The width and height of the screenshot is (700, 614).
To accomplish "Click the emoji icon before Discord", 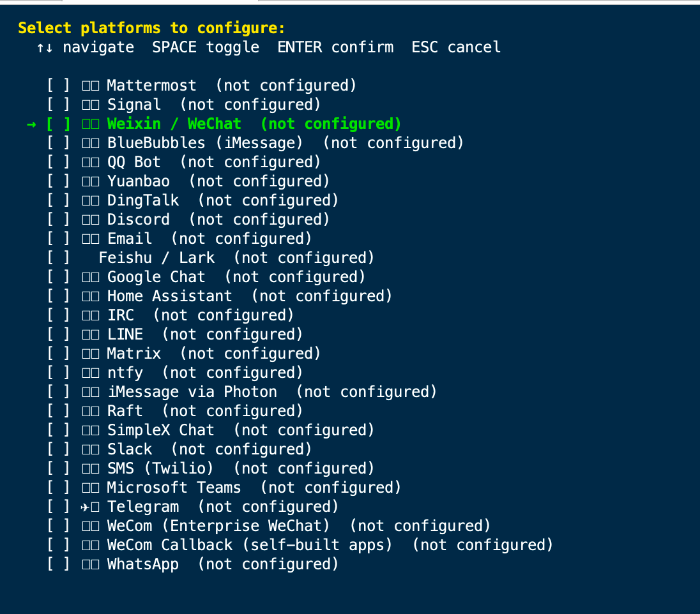I will (x=91, y=220).
